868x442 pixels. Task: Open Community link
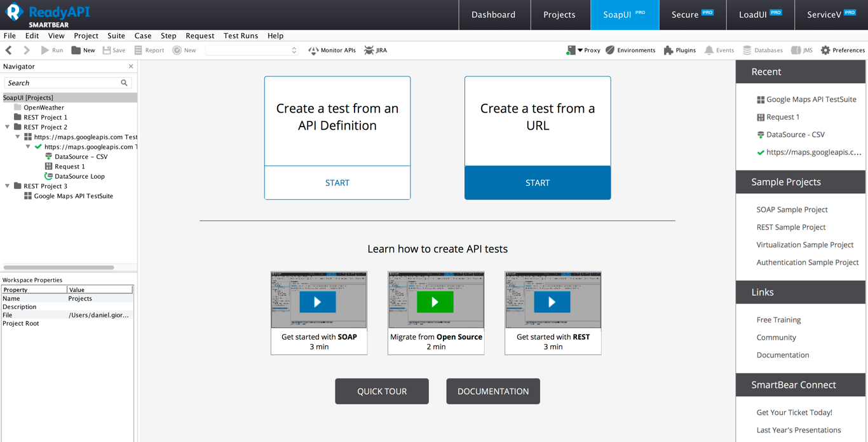pyautogui.click(x=776, y=338)
